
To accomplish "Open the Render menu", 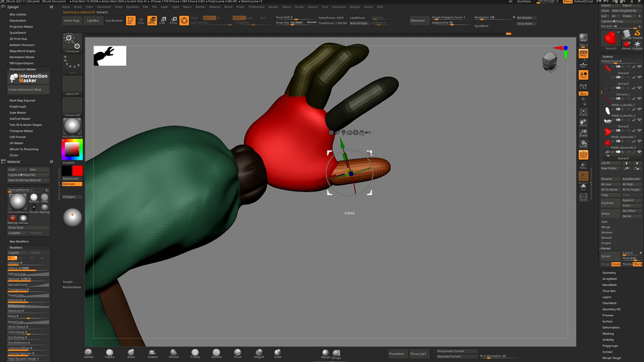I will coord(273,7).
